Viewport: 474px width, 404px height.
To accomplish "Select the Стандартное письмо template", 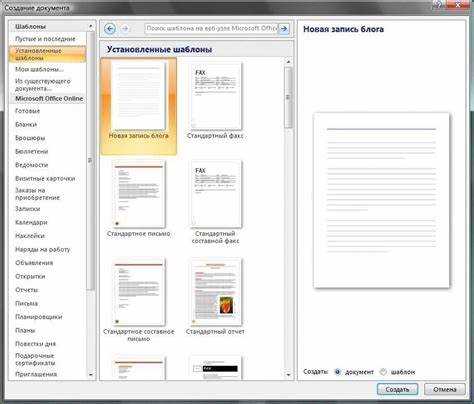I will (x=139, y=194).
